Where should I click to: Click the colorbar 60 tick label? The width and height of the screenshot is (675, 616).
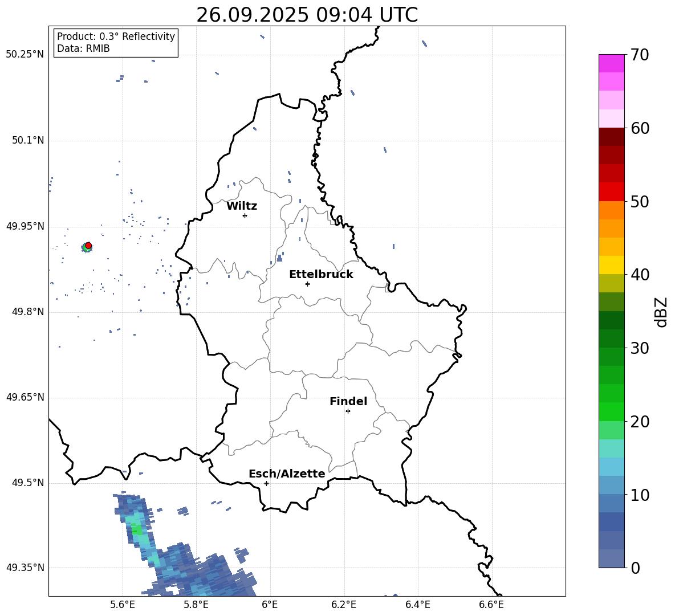point(640,128)
